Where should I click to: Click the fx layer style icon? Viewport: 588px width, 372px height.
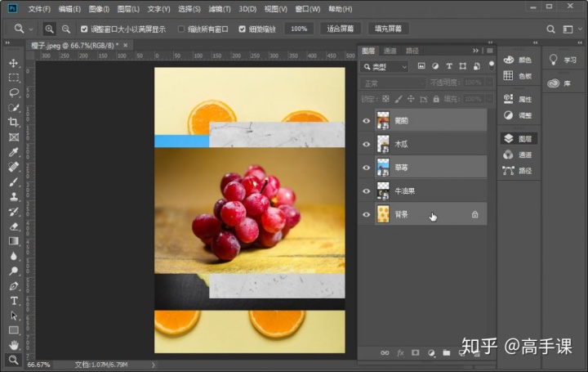pos(400,353)
